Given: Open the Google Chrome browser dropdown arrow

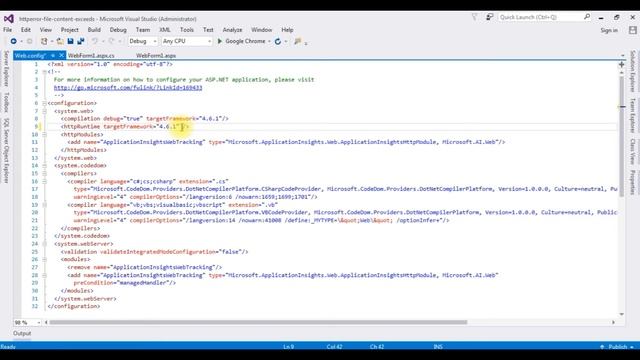Looking at the screenshot, I should [269, 41].
